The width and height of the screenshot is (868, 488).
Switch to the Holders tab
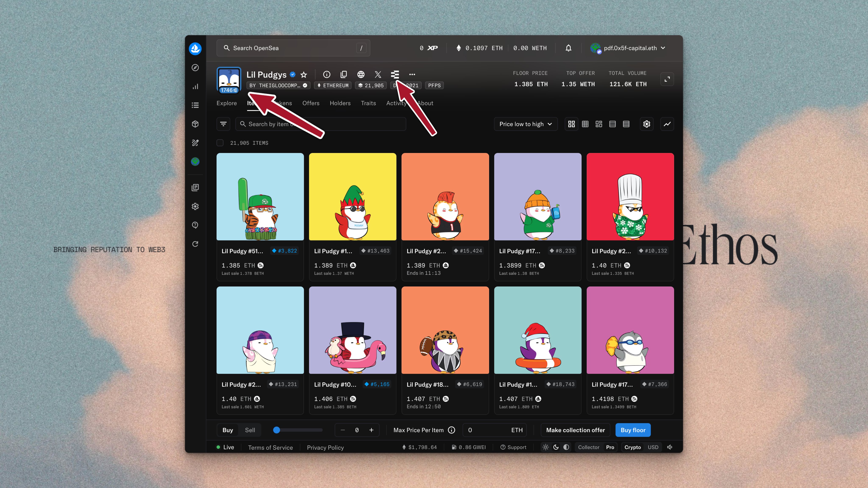pyautogui.click(x=340, y=103)
